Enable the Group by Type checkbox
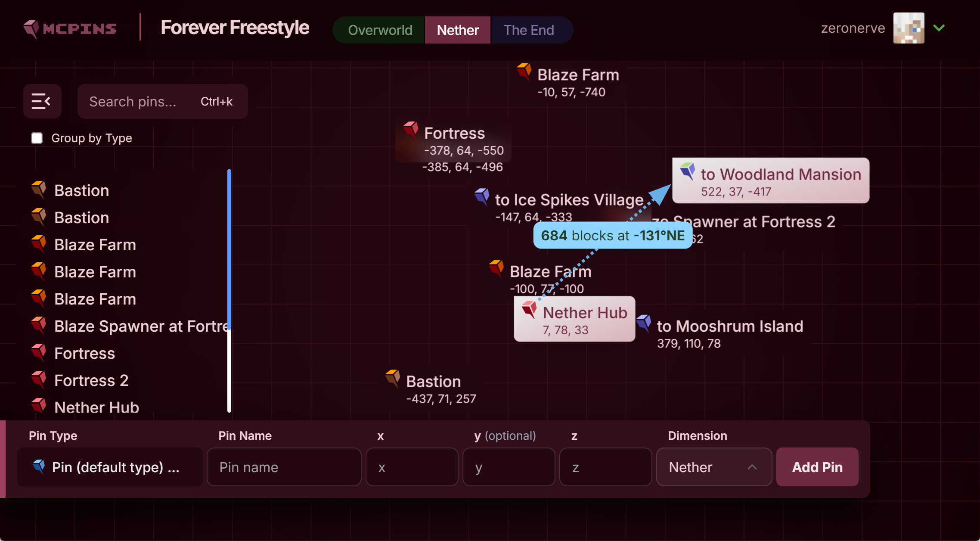The width and height of the screenshot is (980, 541). 37,138
